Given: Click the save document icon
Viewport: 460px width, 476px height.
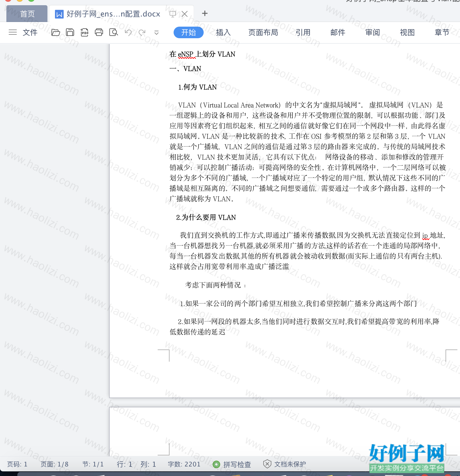Looking at the screenshot, I should click(70, 32).
